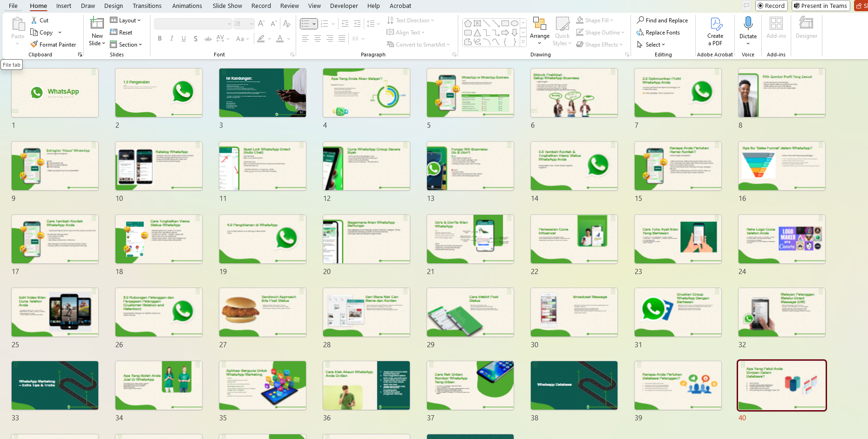
Task: Switch to the Acrobat tab
Action: coord(400,6)
